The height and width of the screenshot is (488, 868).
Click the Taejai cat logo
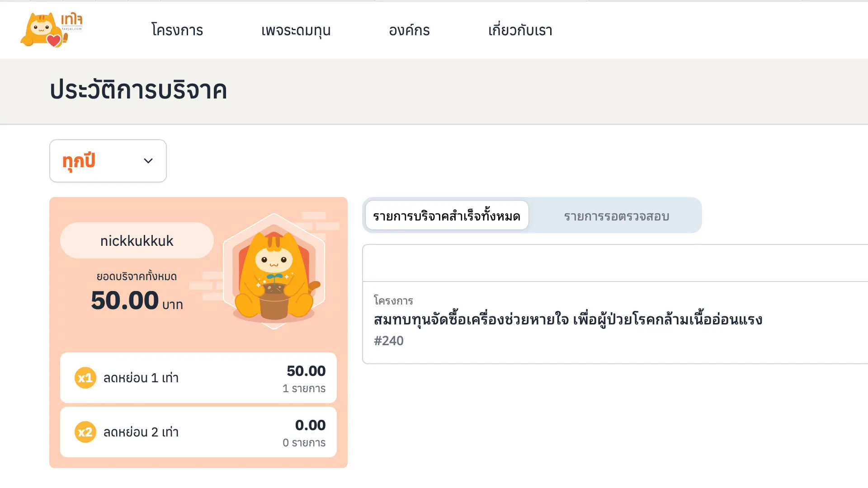[x=51, y=30]
